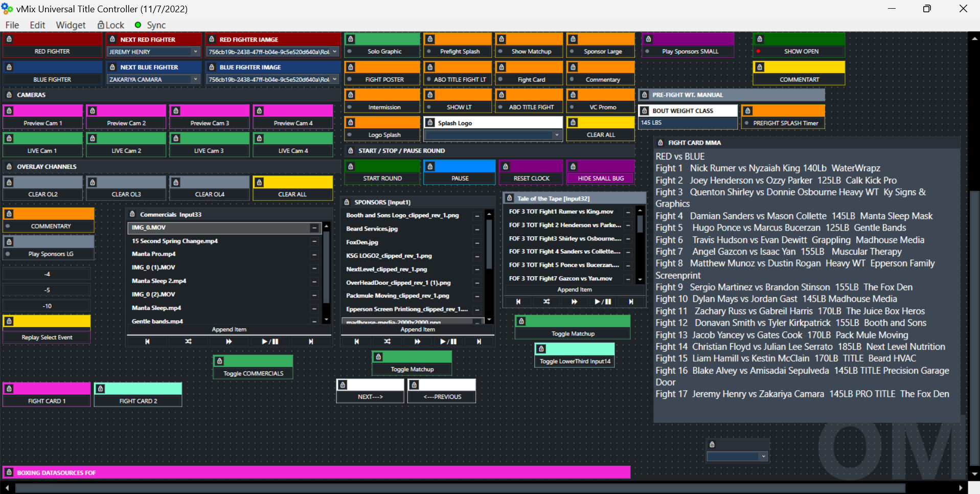Skip to the last item in Tale of the Tape
Viewport: 980px width, 494px height.
[x=631, y=302]
